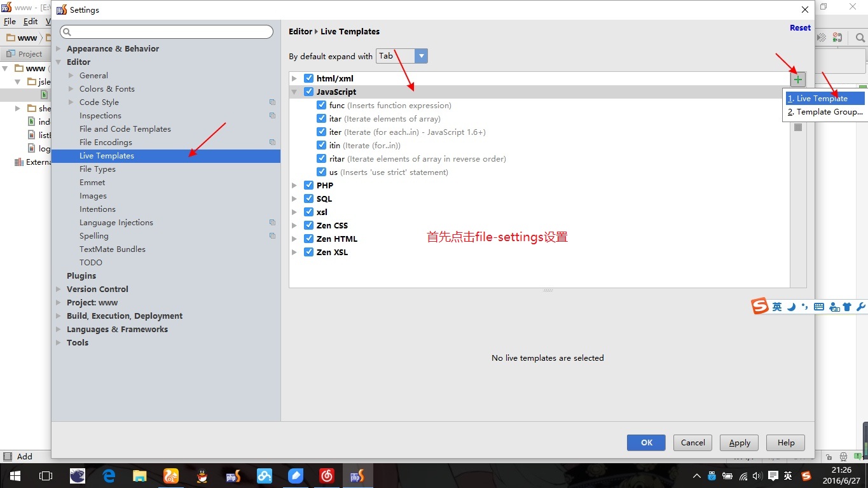Select the 'ritar' live template row
Image resolution: width=868 pixels, height=488 pixels.
pyautogui.click(x=539, y=158)
